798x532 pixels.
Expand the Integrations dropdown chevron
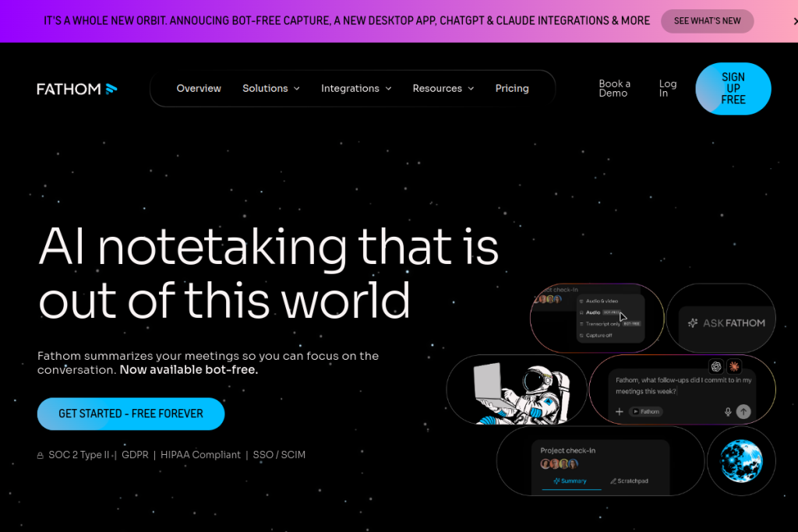tap(388, 89)
